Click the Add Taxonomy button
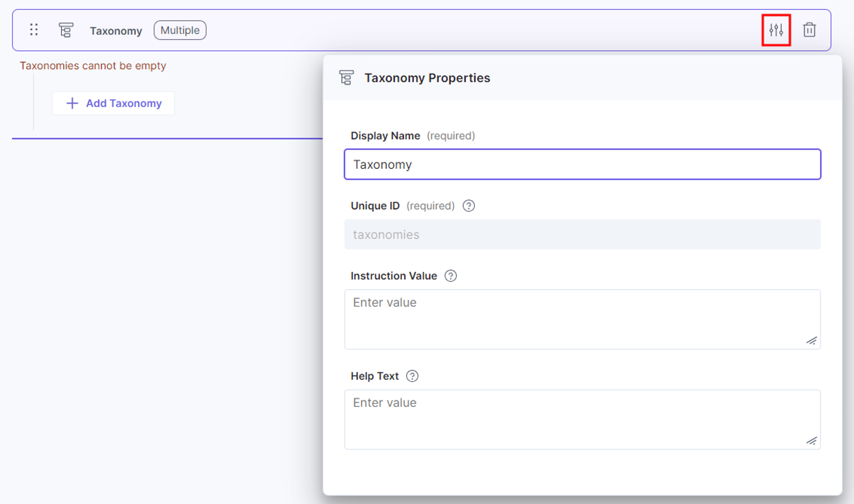854x504 pixels. pyautogui.click(x=113, y=103)
